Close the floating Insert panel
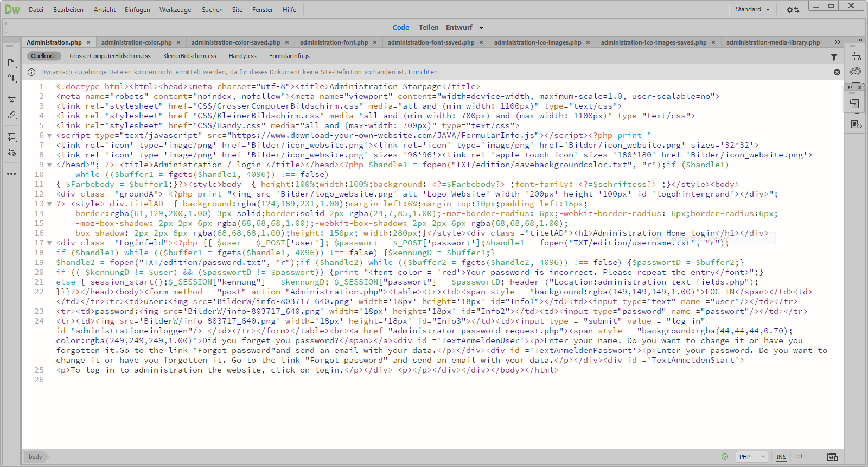The height and width of the screenshot is (467, 868). coord(860,87)
